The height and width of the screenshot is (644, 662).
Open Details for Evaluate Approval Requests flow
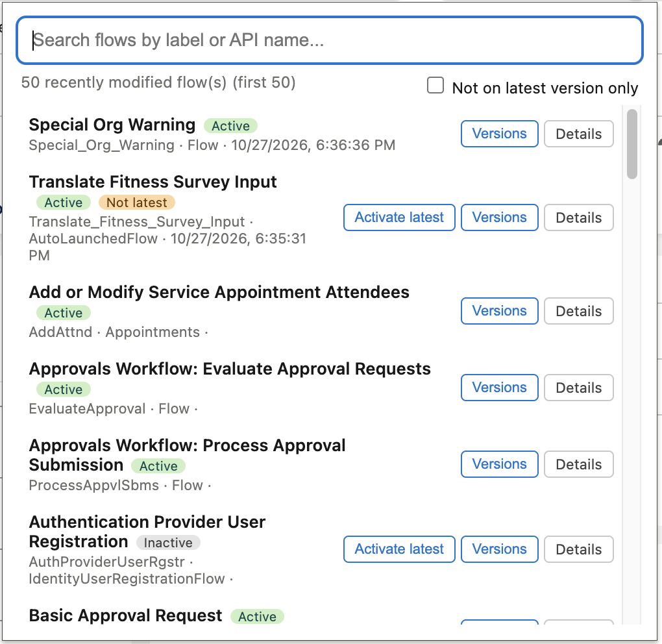click(x=578, y=388)
